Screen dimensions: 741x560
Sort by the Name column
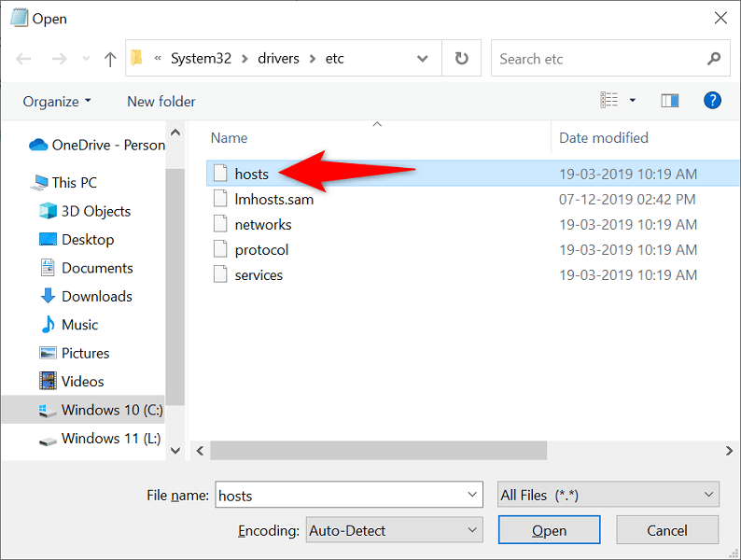pyautogui.click(x=230, y=138)
